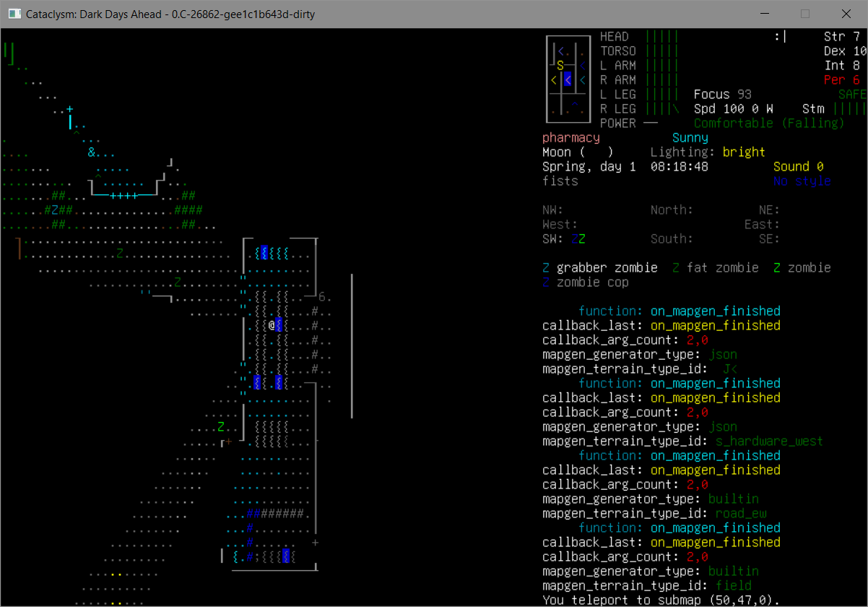
Task: Click the Moon phase indicator
Action: (x=578, y=152)
